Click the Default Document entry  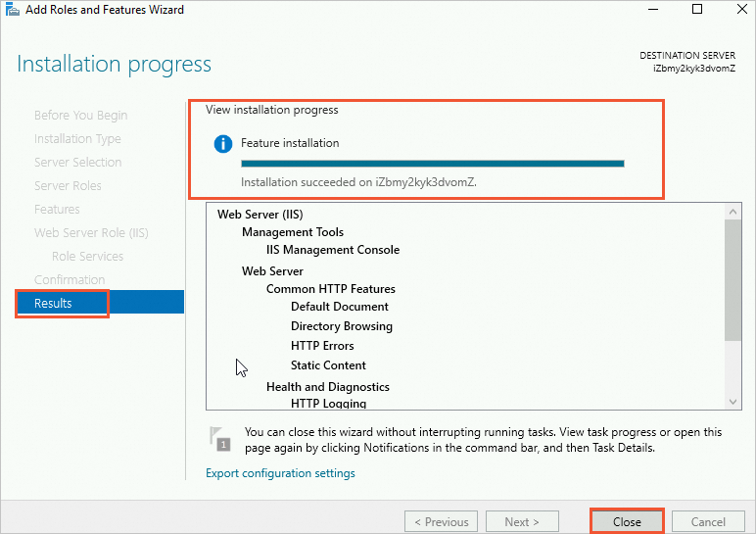[x=340, y=307]
